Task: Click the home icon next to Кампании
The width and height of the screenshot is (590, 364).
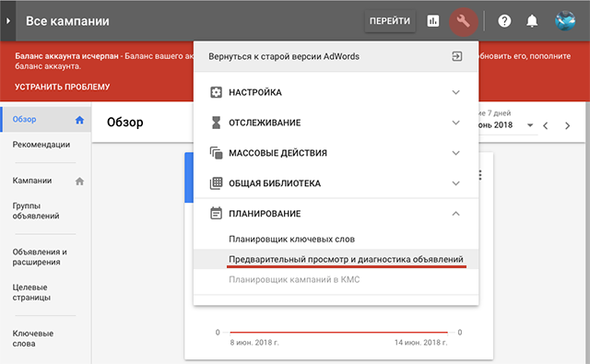Action: click(79, 182)
